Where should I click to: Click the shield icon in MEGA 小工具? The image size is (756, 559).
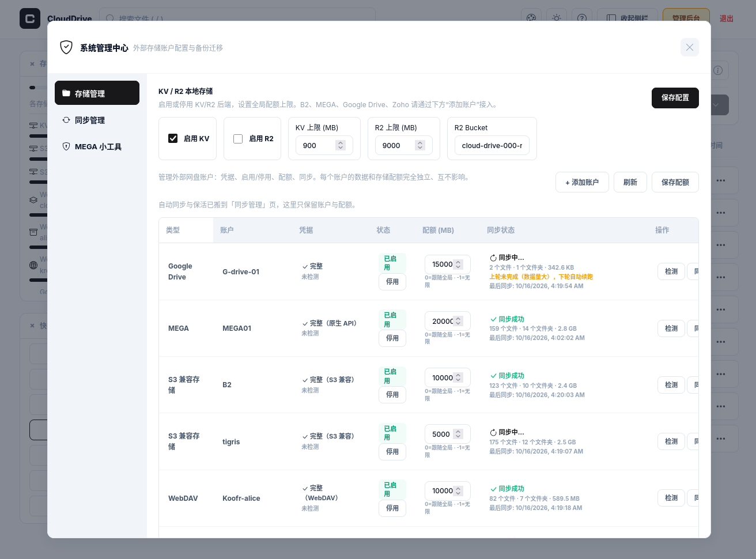(66, 146)
